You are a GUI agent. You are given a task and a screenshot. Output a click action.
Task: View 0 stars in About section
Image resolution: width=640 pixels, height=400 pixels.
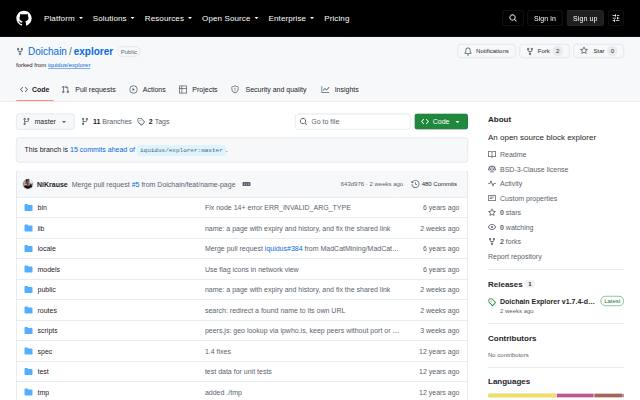(x=504, y=212)
